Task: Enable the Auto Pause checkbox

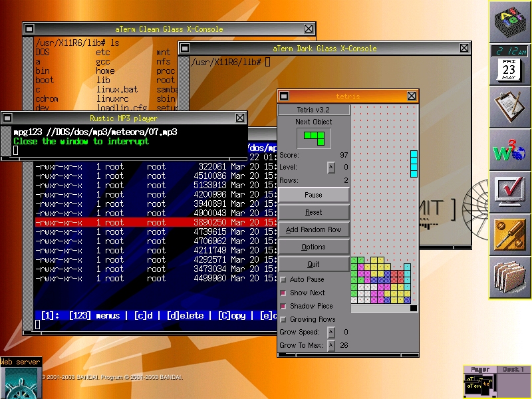Action: [x=283, y=280]
